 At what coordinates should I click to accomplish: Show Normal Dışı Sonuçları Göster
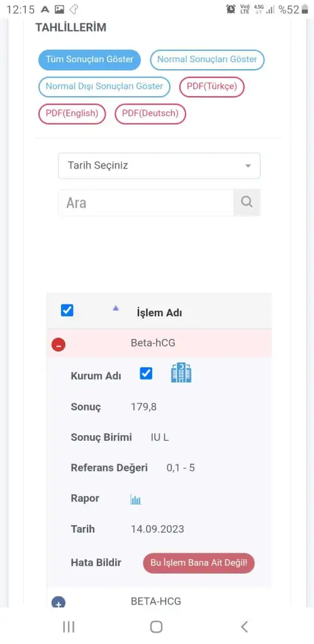point(104,87)
